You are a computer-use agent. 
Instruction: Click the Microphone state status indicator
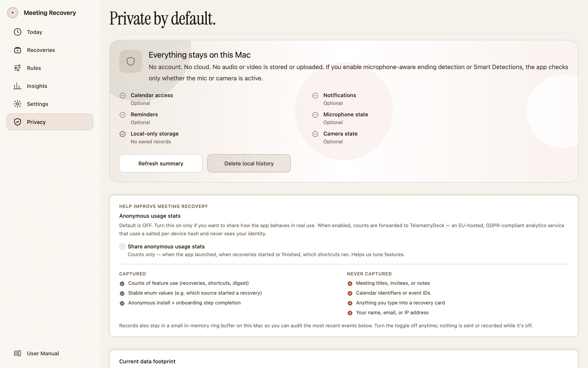tap(315, 115)
